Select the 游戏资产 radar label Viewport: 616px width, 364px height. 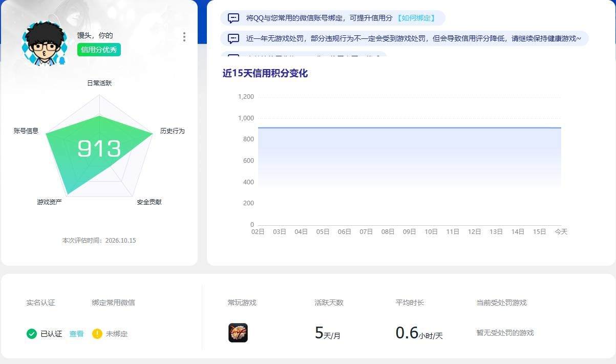(50, 202)
